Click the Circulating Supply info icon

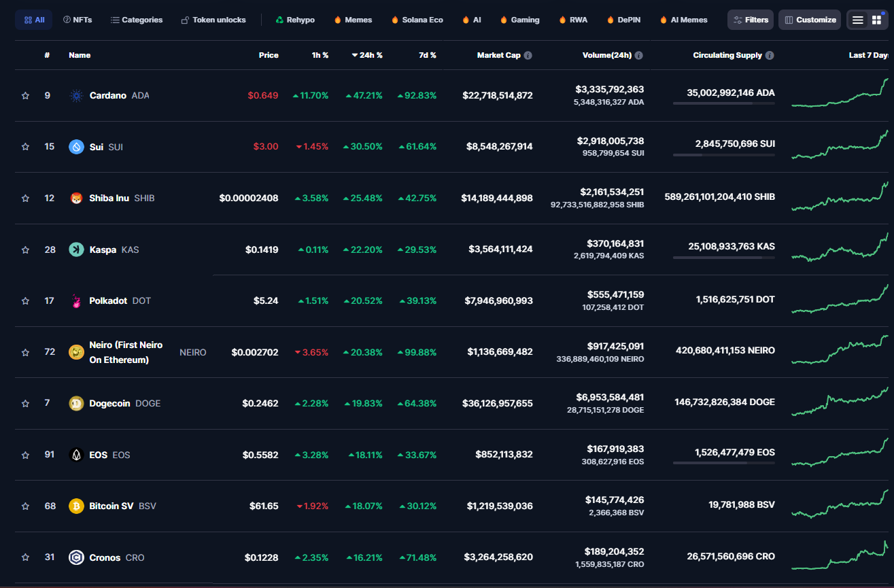click(x=769, y=56)
